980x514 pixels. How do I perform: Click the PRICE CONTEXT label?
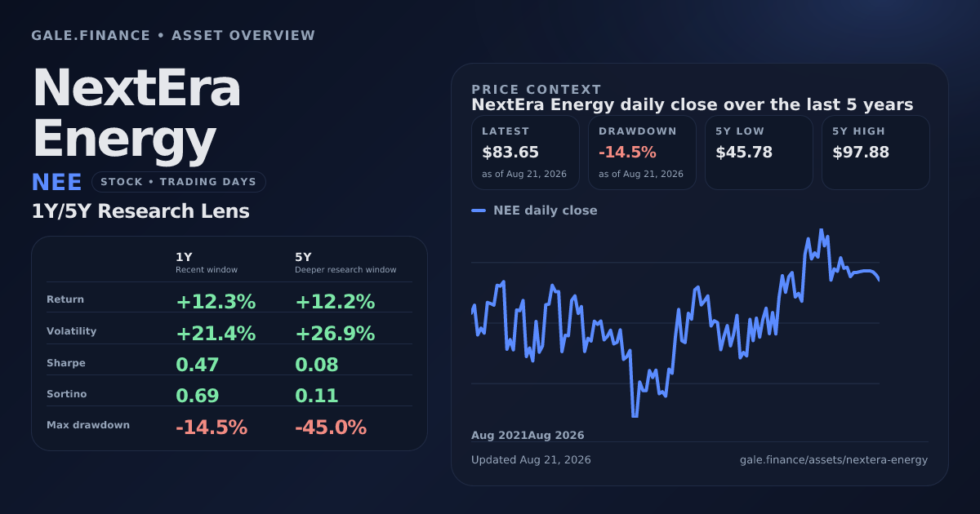537,90
